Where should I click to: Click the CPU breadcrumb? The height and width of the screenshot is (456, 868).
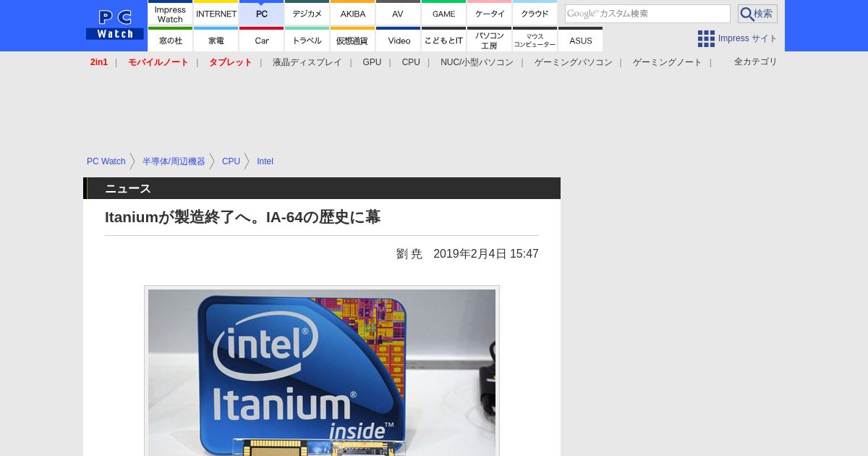coord(231,161)
